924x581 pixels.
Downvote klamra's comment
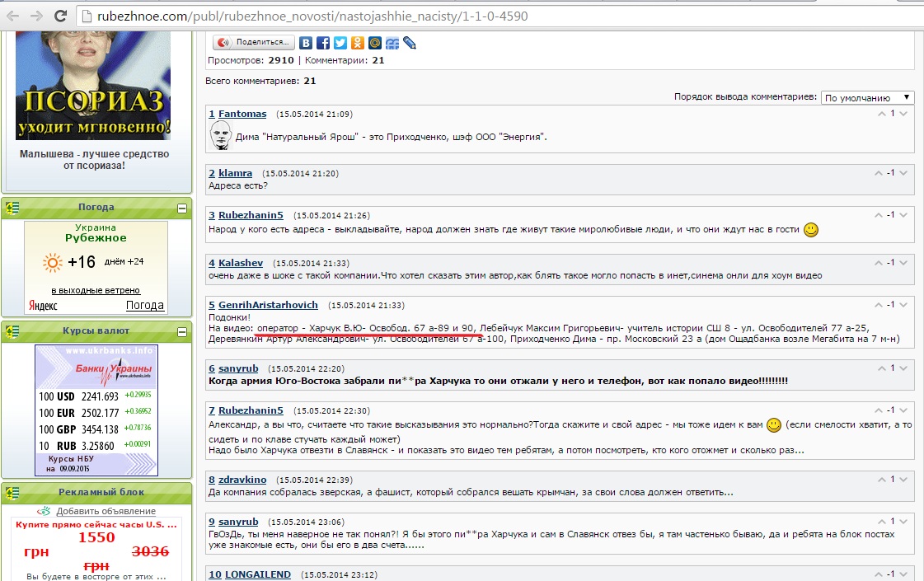pyautogui.click(x=903, y=173)
